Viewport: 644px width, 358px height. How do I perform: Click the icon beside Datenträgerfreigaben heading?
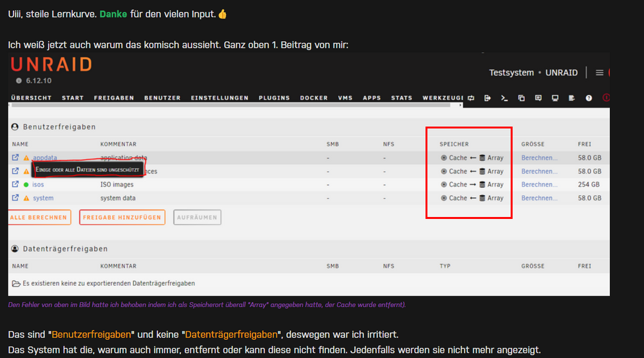click(15, 249)
